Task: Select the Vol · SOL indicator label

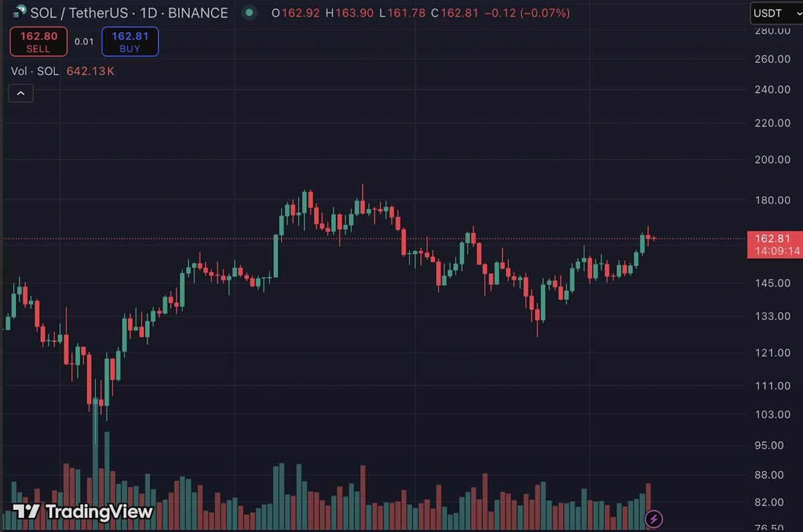Action: [35, 71]
